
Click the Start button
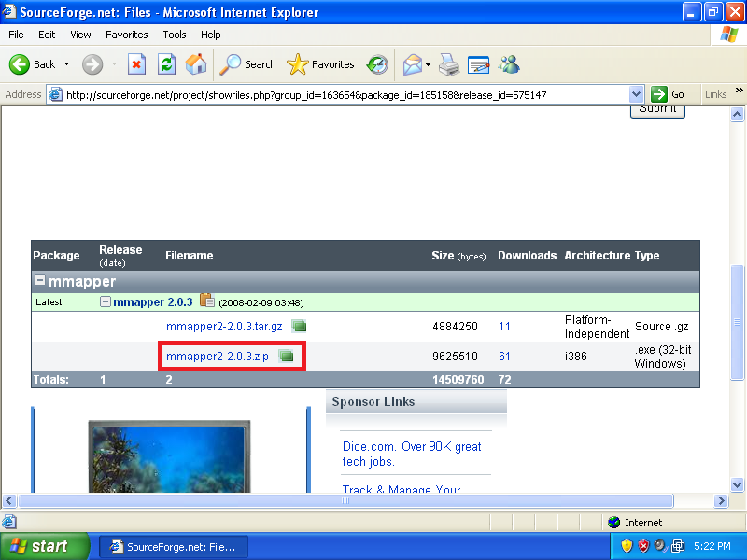tap(45, 546)
